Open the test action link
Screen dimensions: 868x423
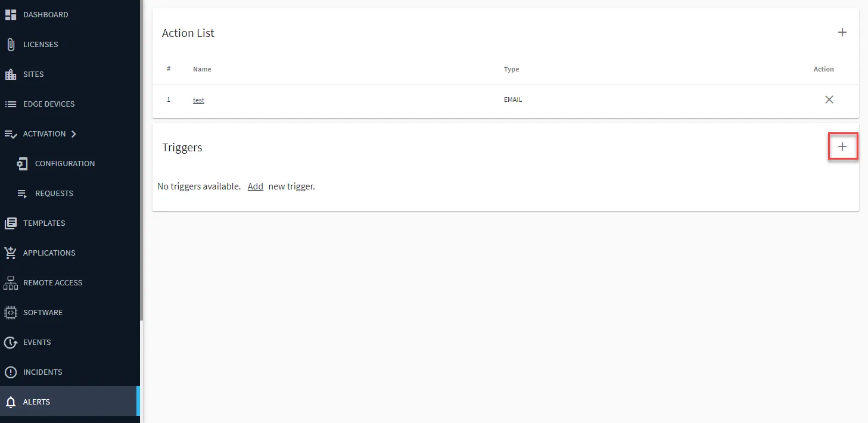tap(198, 100)
